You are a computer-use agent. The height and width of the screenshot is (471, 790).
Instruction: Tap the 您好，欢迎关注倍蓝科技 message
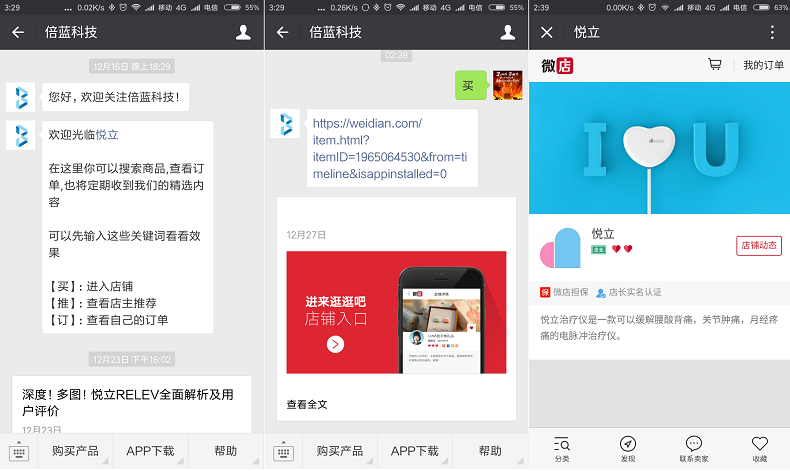coord(115,97)
